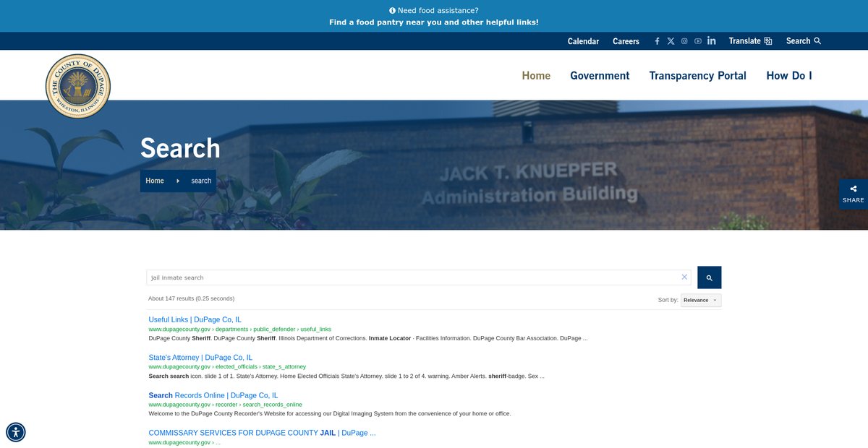868x448 pixels.
Task: Open the YouTube social icon
Action: [698, 41]
